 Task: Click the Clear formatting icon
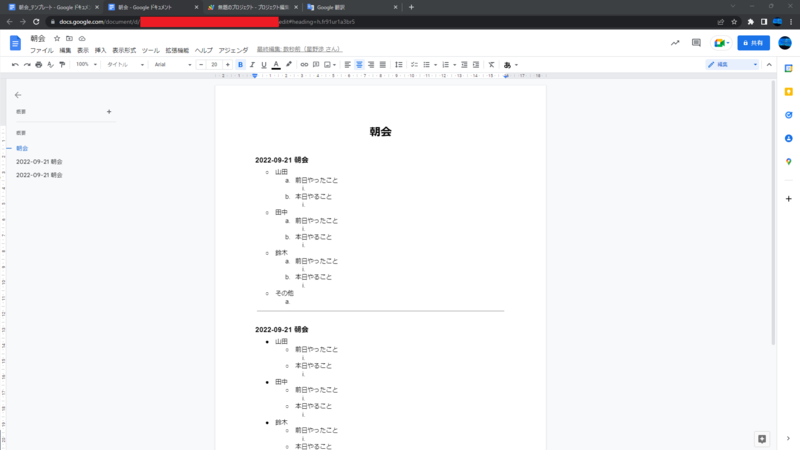pyautogui.click(x=491, y=65)
